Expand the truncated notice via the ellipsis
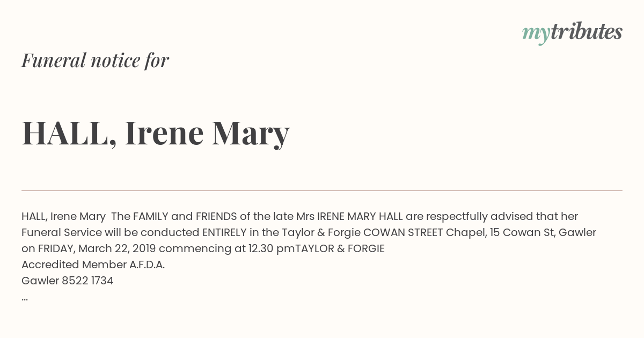The width and height of the screenshot is (644, 338). pyautogui.click(x=25, y=298)
